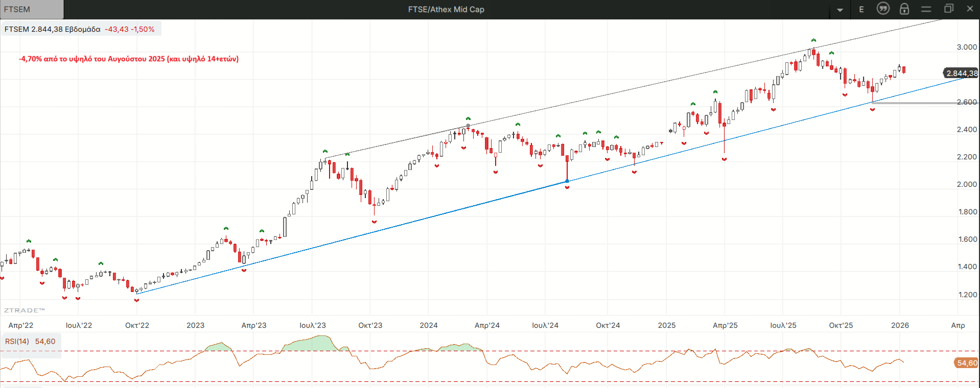The width and height of the screenshot is (980, 388).
Task: Click the ZTRADE watermark logo
Action: [x=24, y=310]
